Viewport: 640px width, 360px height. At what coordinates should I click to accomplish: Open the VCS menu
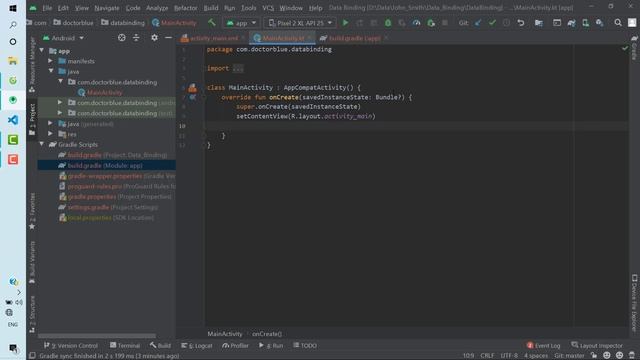pos(268,8)
